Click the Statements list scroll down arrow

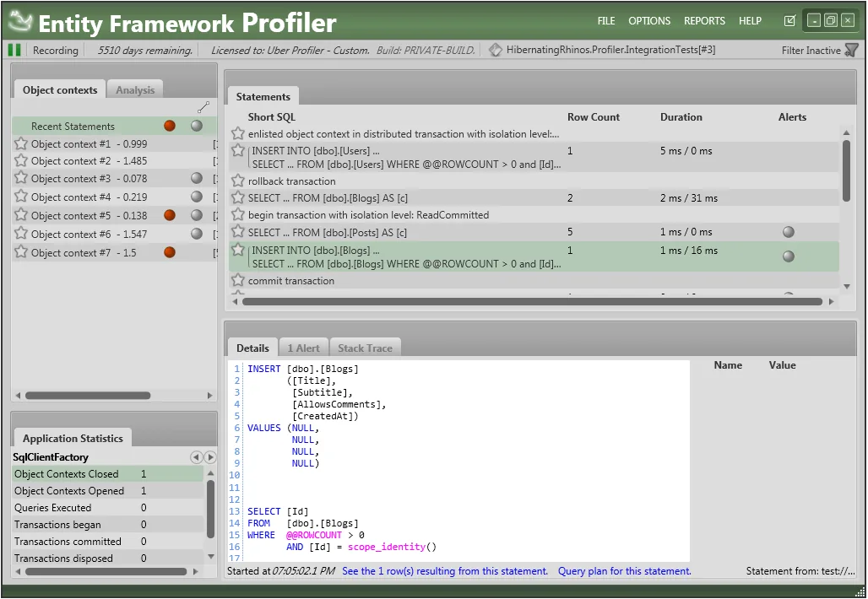846,286
